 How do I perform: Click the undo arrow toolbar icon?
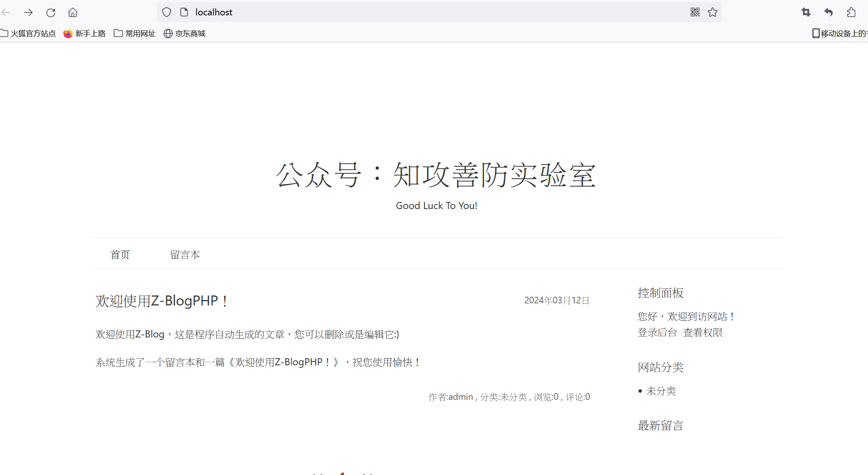click(829, 12)
